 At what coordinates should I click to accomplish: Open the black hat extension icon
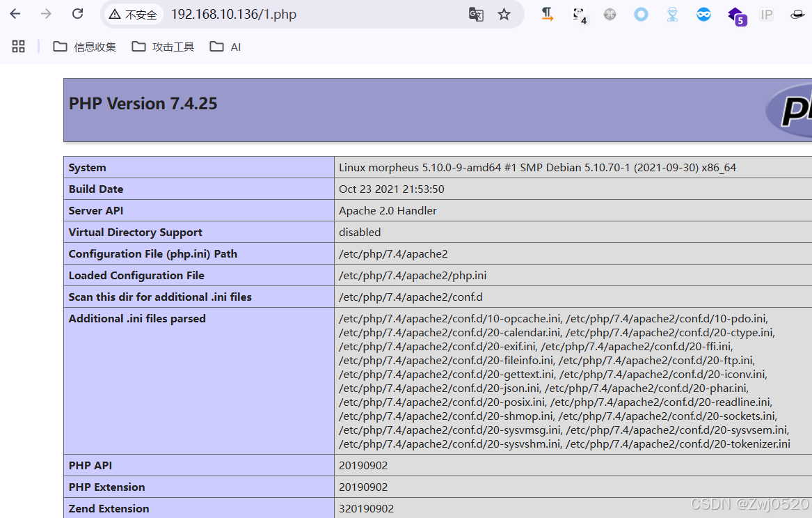[x=797, y=15]
